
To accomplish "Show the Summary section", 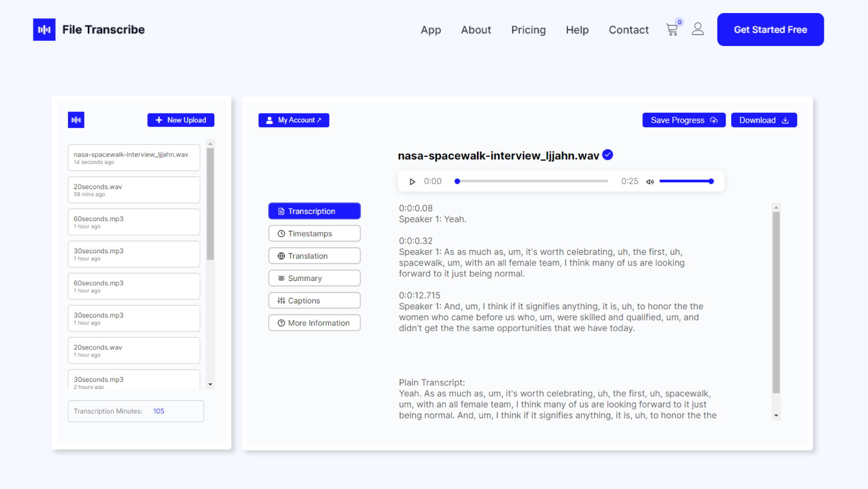I will [314, 278].
